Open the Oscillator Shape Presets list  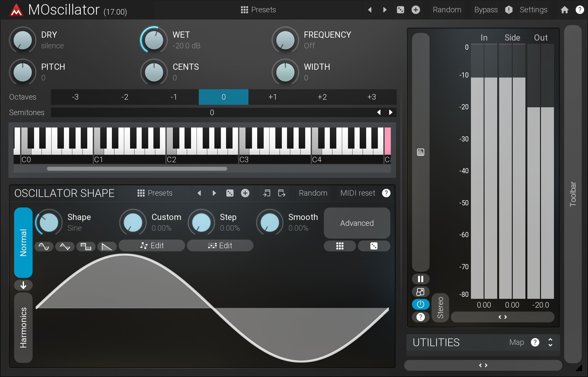[x=155, y=193]
